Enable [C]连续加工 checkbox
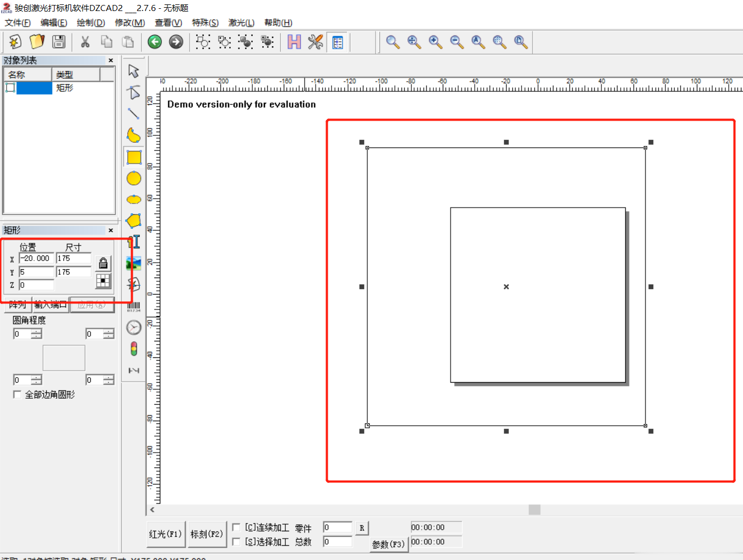 click(x=236, y=528)
